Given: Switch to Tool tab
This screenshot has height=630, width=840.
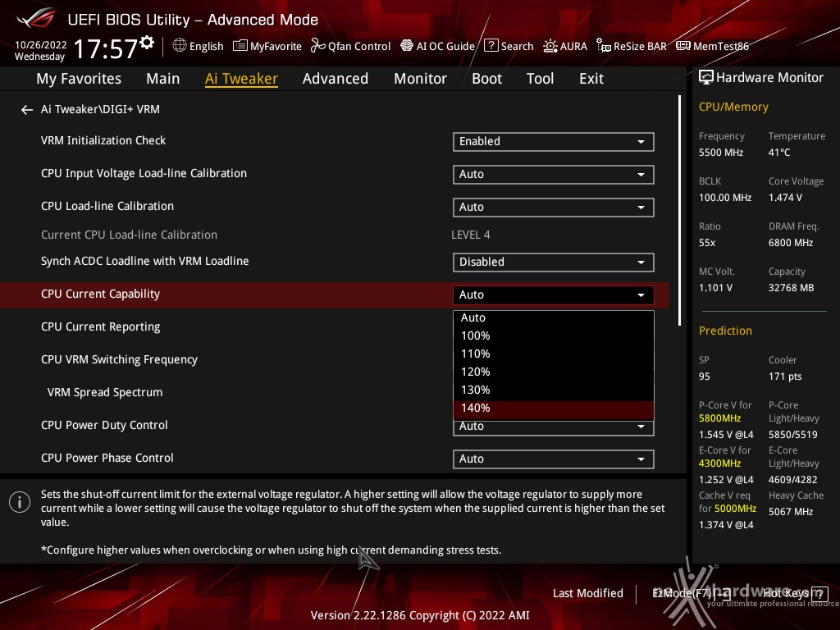Looking at the screenshot, I should point(540,79).
